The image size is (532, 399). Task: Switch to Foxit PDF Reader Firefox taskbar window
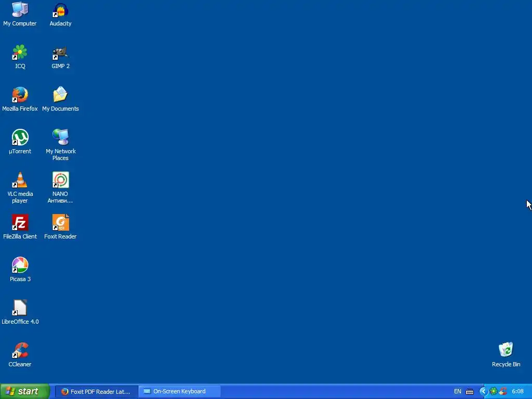tap(96, 392)
